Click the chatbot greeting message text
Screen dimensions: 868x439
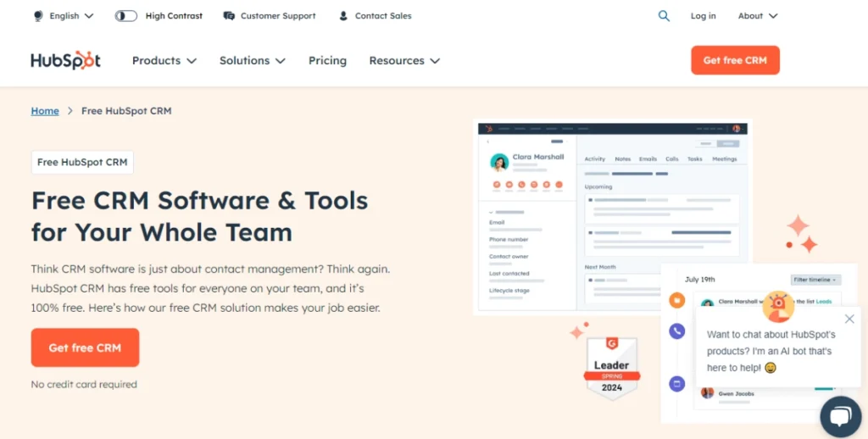(771, 351)
